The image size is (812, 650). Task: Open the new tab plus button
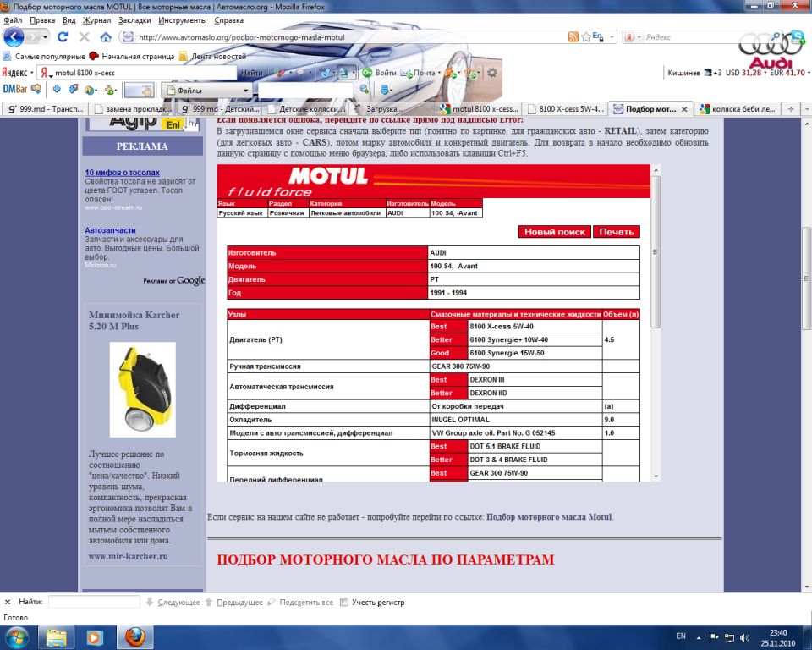point(791,109)
